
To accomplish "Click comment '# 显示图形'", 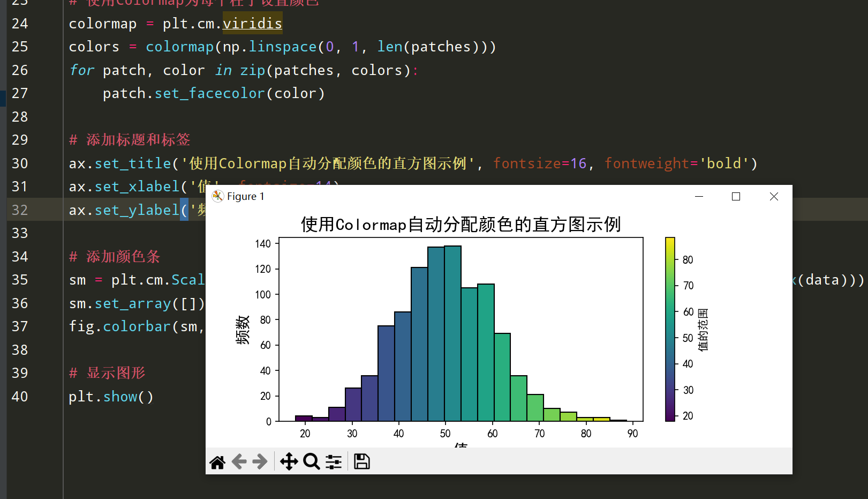I will [107, 373].
